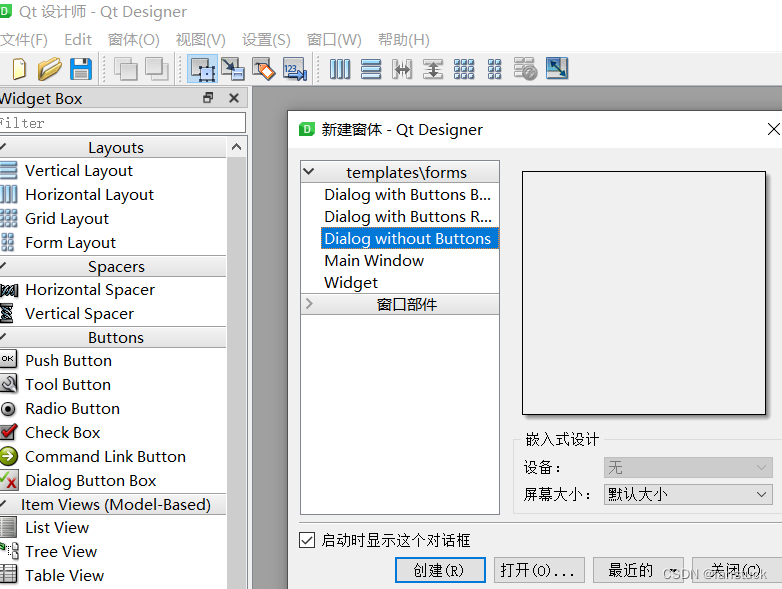The height and width of the screenshot is (589, 782).
Task: Click the 打开(O)... button
Action: click(x=539, y=570)
